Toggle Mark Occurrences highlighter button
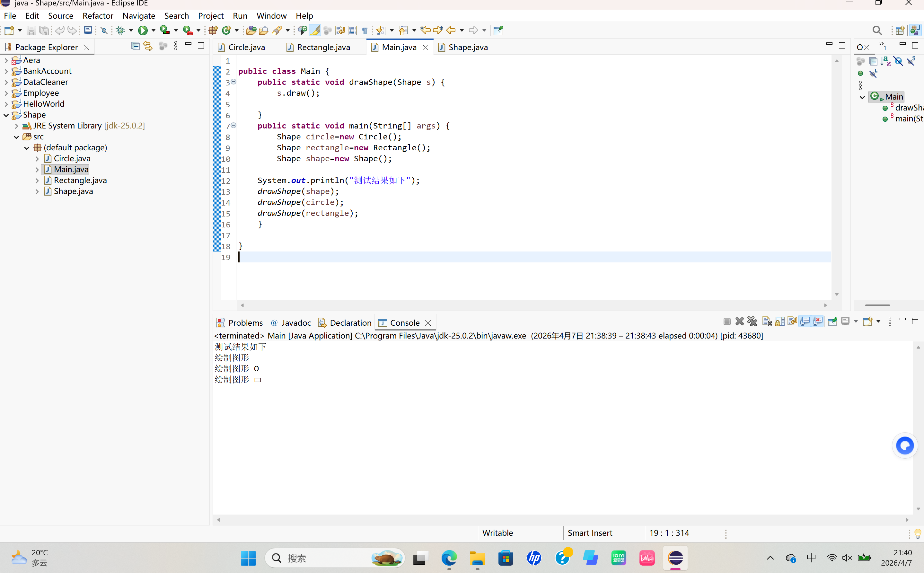 315,30
